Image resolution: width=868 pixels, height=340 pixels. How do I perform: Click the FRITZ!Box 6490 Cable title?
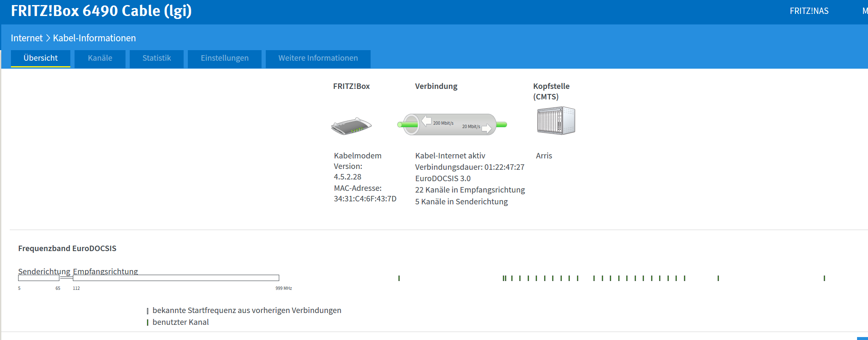[x=101, y=11]
